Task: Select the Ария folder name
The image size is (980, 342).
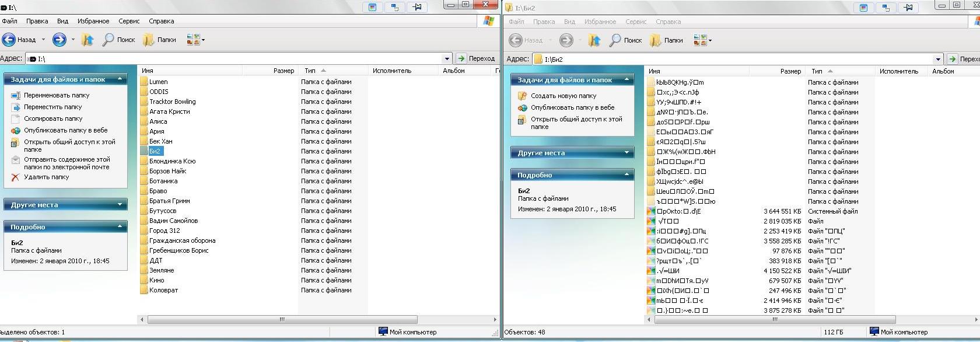Action: click(157, 131)
